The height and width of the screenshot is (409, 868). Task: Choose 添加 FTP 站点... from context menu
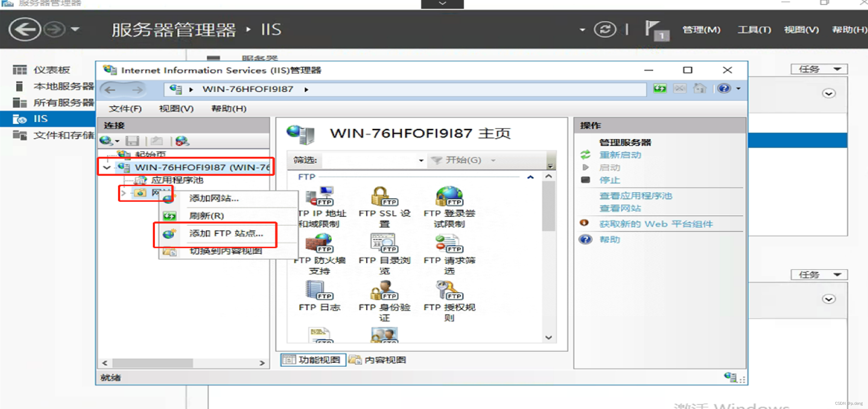coord(229,233)
